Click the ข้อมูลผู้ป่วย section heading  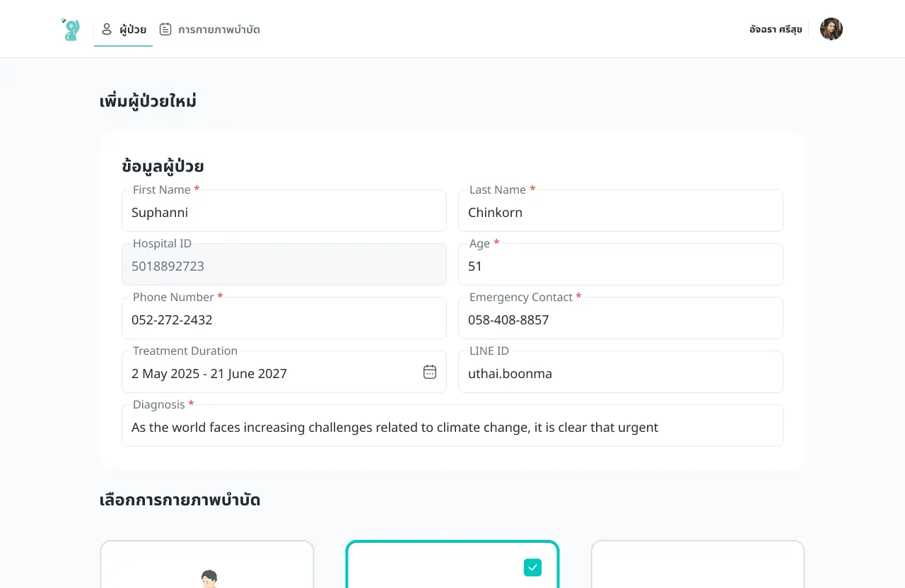163,167
